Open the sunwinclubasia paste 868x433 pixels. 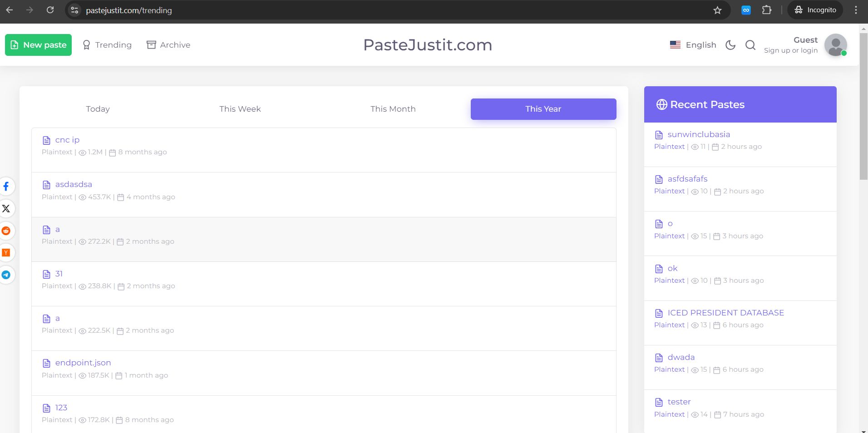tap(698, 134)
